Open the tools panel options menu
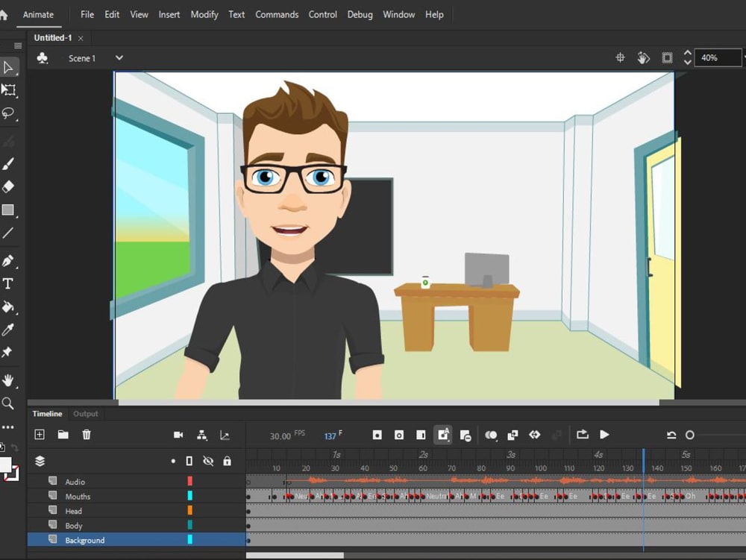The height and width of the screenshot is (560, 746). point(18,45)
